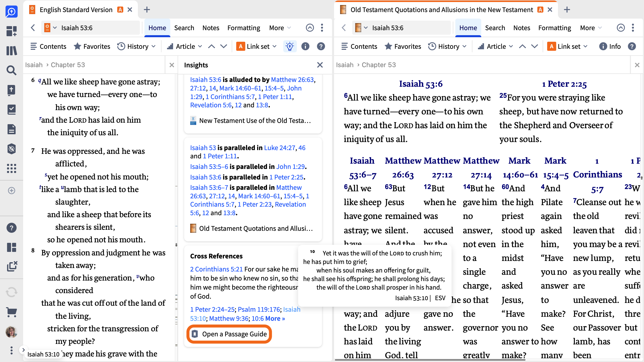Image resolution: width=644 pixels, height=362 pixels.
Task: Click the collapse toolbar circle-arrow in ESV panel
Action: tap(310, 28)
